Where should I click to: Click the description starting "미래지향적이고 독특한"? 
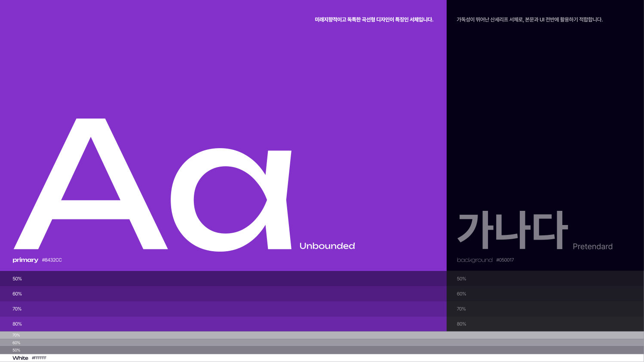click(374, 20)
